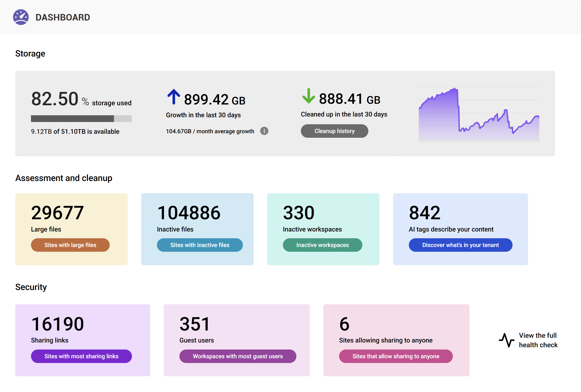Click the health check pulse icon
Image resolution: width=581 pixels, height=392 pixels.
click(507, 340)
